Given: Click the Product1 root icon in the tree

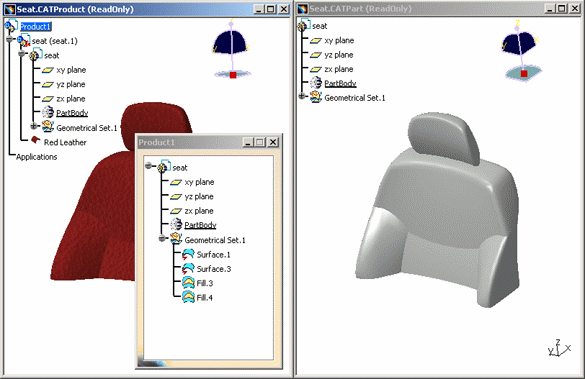Looking at the screenshot, I should [11, 26].
